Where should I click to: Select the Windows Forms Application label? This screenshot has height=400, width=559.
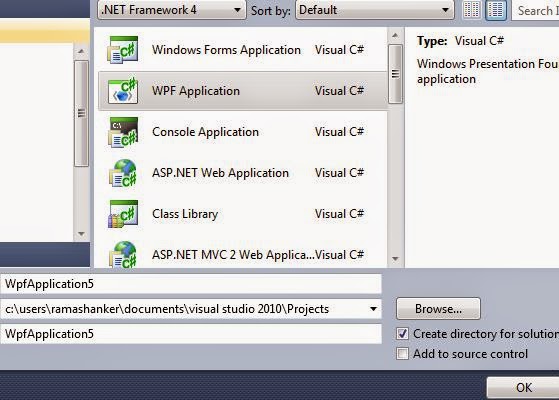click(226, 50)
